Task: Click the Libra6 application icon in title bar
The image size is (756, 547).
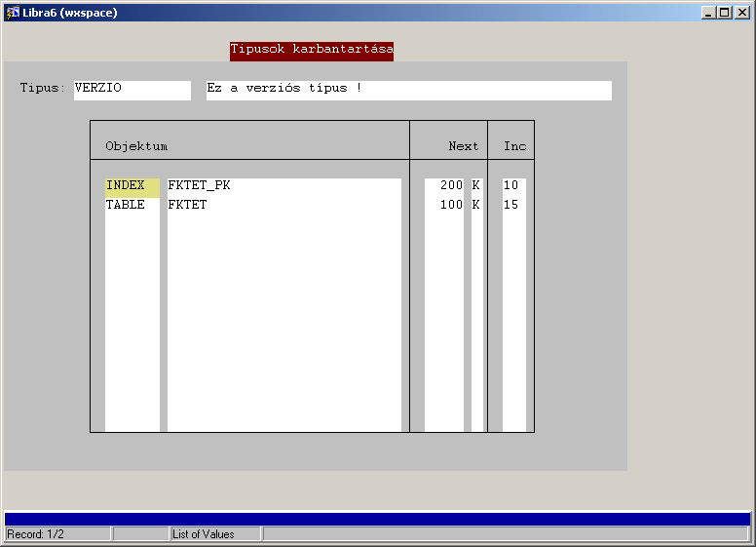Action: (12, 13)
